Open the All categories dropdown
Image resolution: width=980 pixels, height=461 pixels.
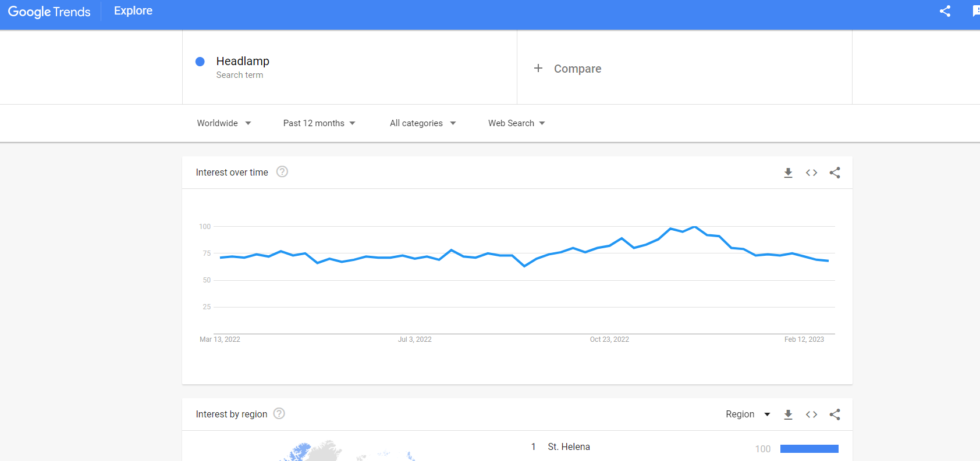click(422, 123)
